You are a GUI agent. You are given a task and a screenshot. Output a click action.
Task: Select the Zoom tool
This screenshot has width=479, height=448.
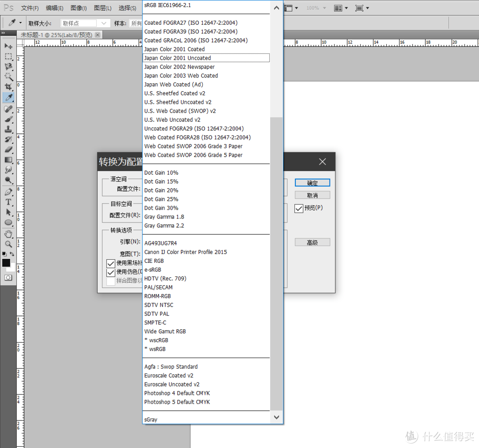tap(8, 244)
